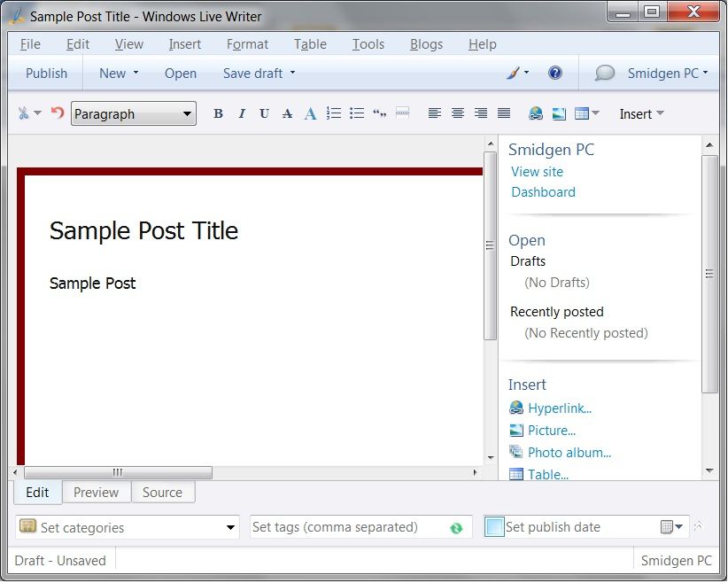The height and width of the screenshot is (583, 728).
Task: Switch to the Preview tab
Action: pyautogui.click(x=96, y=493)
